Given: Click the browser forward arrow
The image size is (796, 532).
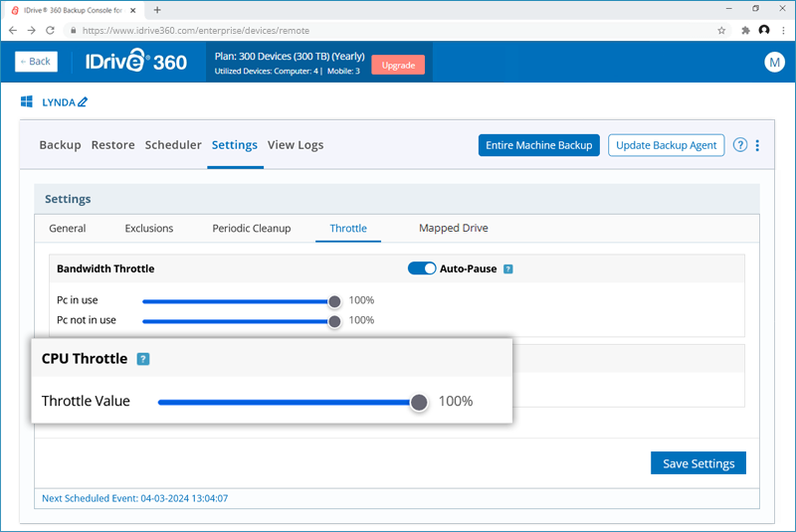Looking at the screenshot, I should click(x=32, y=31).
